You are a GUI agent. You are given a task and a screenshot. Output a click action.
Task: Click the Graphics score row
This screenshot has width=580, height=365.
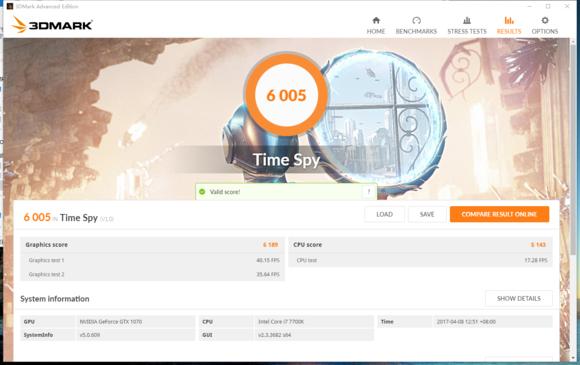(152, 245)
